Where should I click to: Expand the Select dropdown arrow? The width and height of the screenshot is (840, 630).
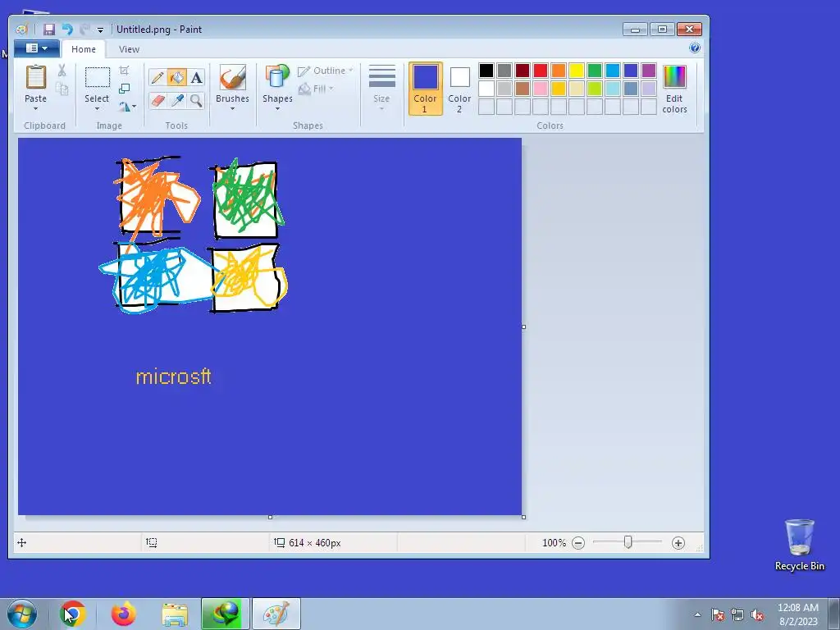point(97,109)
